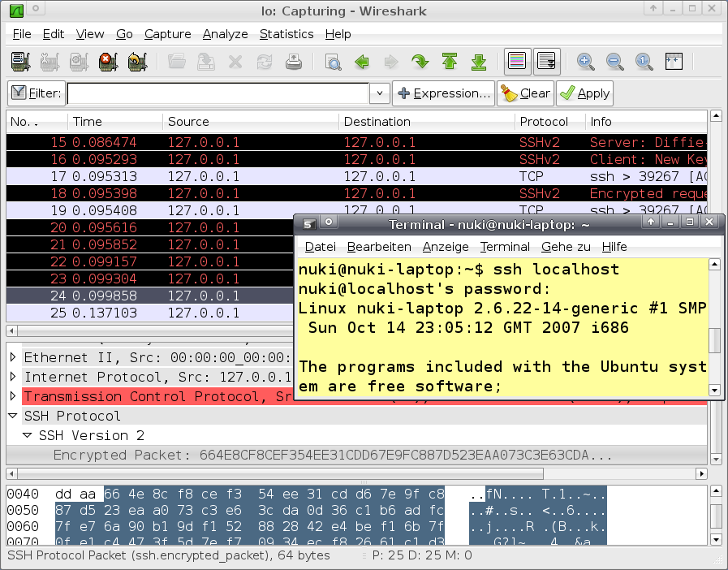Image resolution: width=728 pixels, height=570 pixels.
Task: Select packet 15 Server Diffie row
Action: pyautogui.click(x=356, y=142)
